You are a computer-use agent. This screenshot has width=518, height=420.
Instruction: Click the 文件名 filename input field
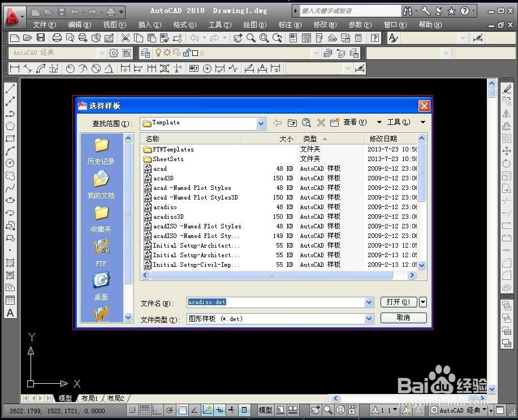tap(276, 302)
